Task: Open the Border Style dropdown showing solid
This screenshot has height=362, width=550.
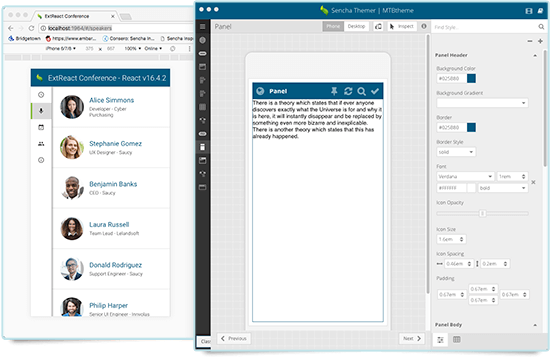Action: click(x=456, y=152)
